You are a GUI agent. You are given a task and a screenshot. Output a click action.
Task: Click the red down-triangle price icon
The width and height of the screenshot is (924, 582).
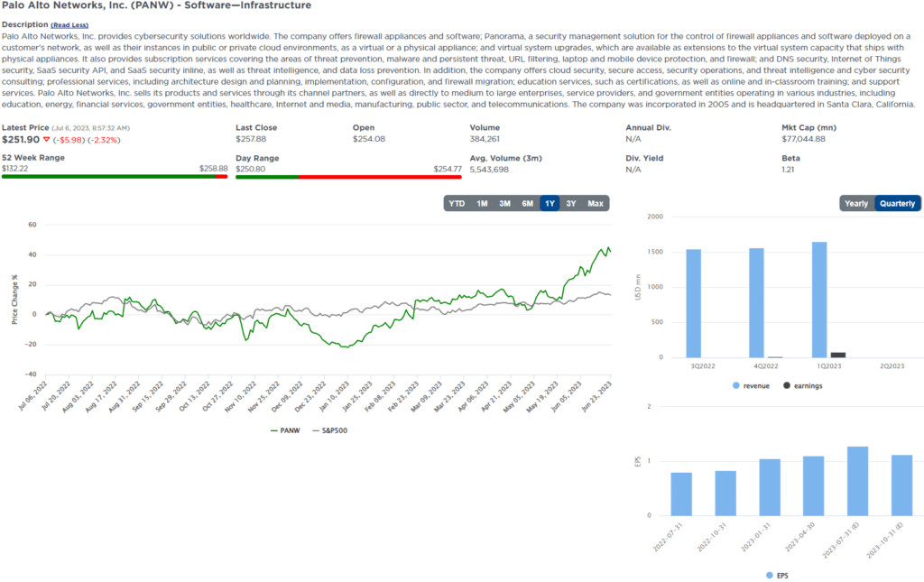(x=47, y=140)
